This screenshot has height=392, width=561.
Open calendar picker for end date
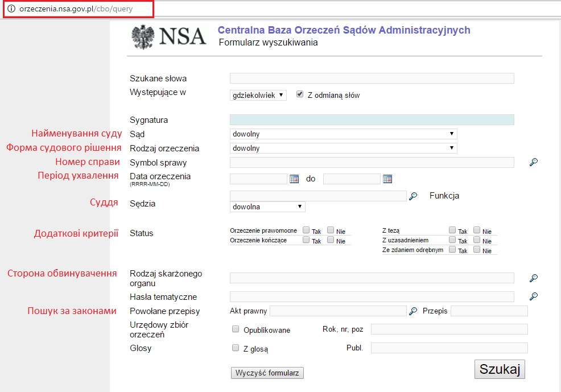coord(387,179)
